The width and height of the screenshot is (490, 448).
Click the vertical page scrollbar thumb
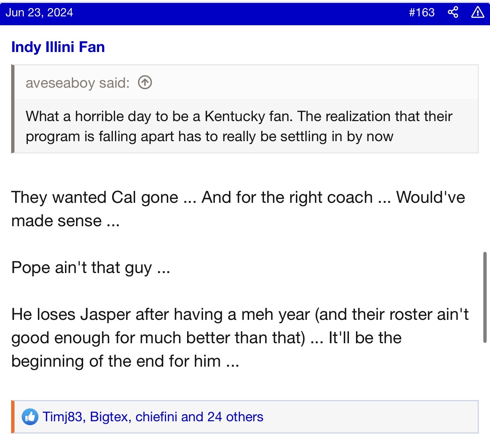pyautogui.click(x=485, y=297)
